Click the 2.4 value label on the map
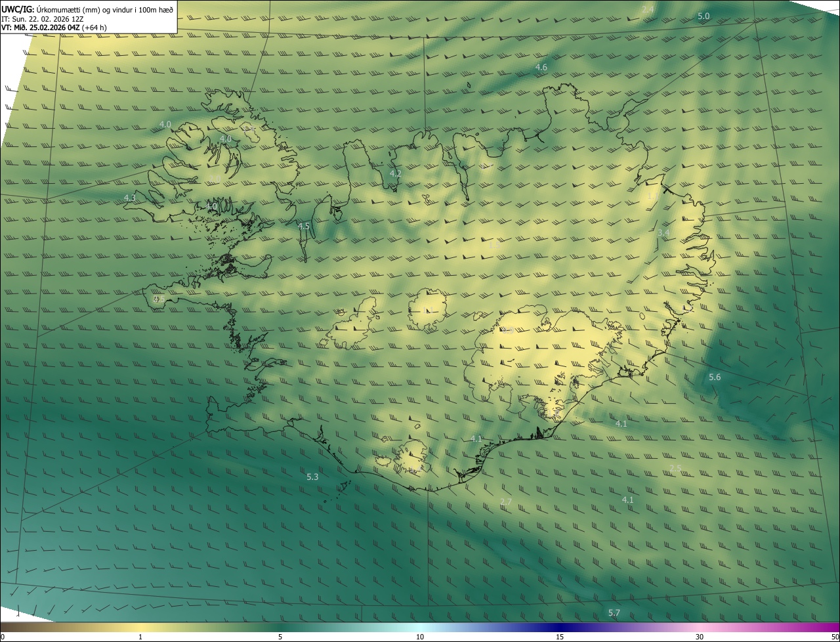Image resolution: width=840 pixels, height=642 pixels. (648, 9)
